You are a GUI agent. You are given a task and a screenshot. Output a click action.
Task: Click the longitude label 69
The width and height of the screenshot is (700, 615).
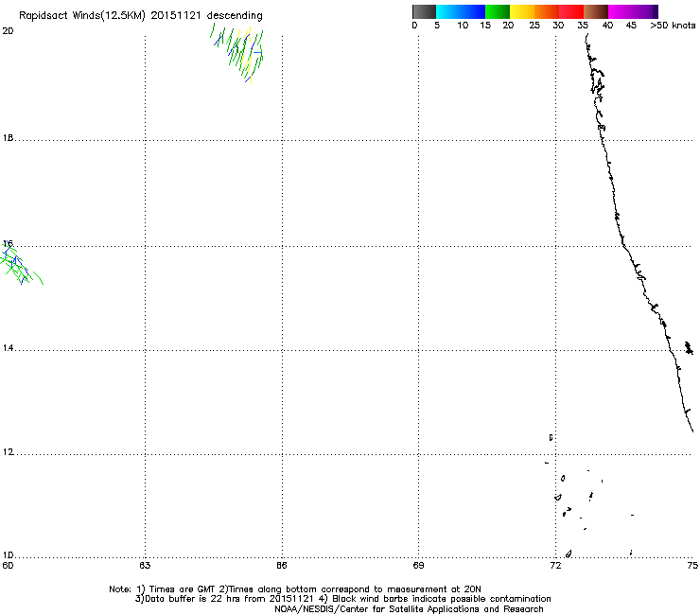pos(418,566)
